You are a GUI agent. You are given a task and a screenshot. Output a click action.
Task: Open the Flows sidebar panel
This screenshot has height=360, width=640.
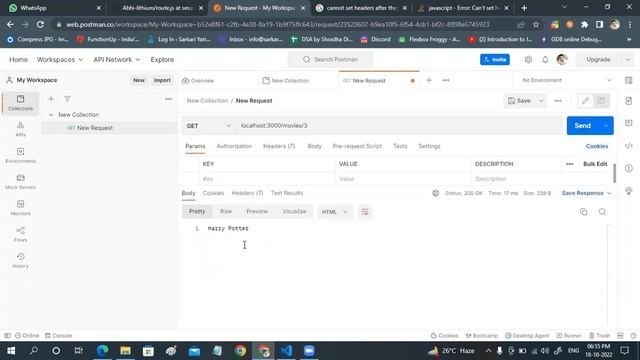20,234
